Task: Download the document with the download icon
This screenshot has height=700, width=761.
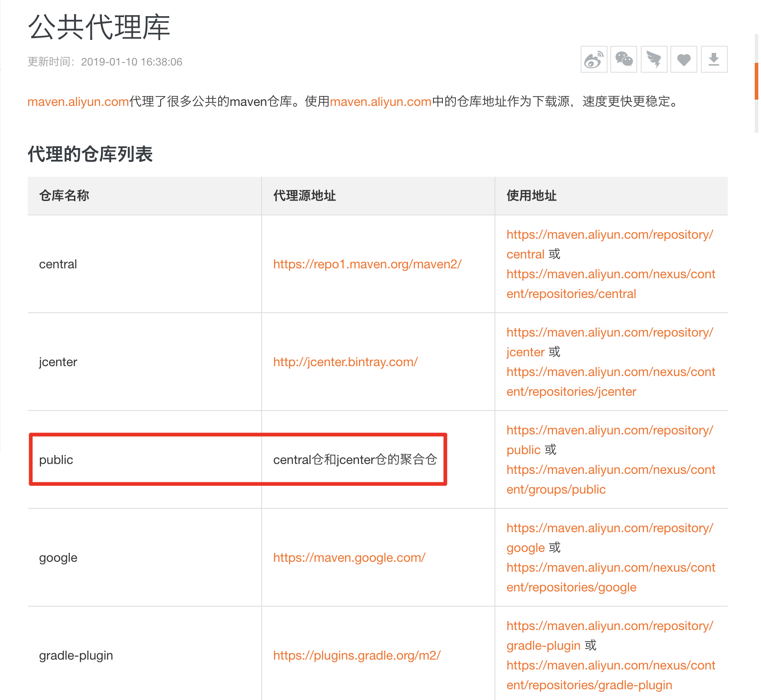Action: [x=714, y=59]
